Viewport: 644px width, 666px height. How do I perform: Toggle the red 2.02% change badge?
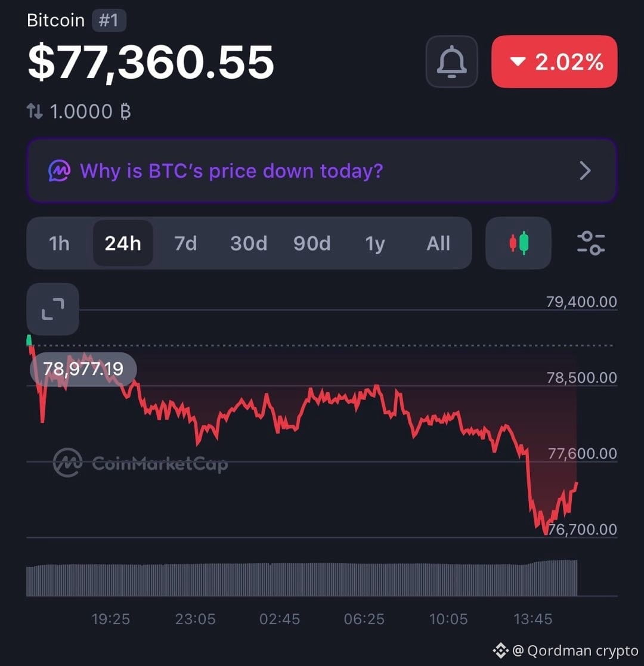tap(555, 61)
